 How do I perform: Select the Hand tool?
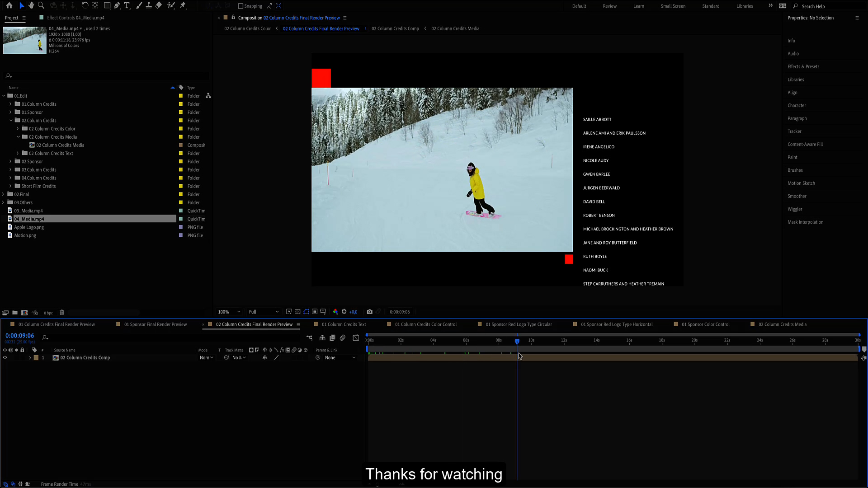[31, 5]
